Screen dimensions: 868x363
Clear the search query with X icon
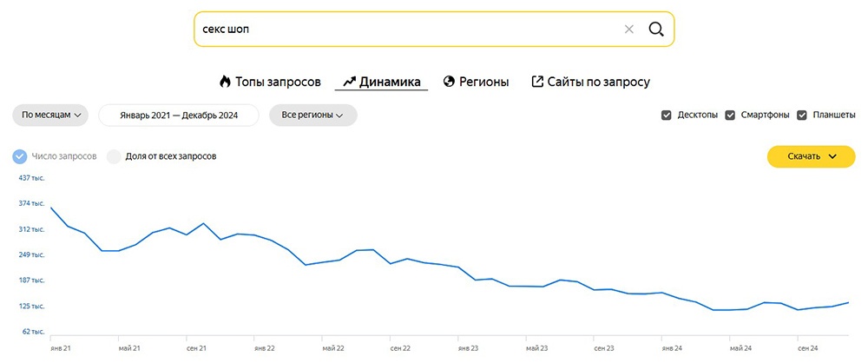pos(628,30)
